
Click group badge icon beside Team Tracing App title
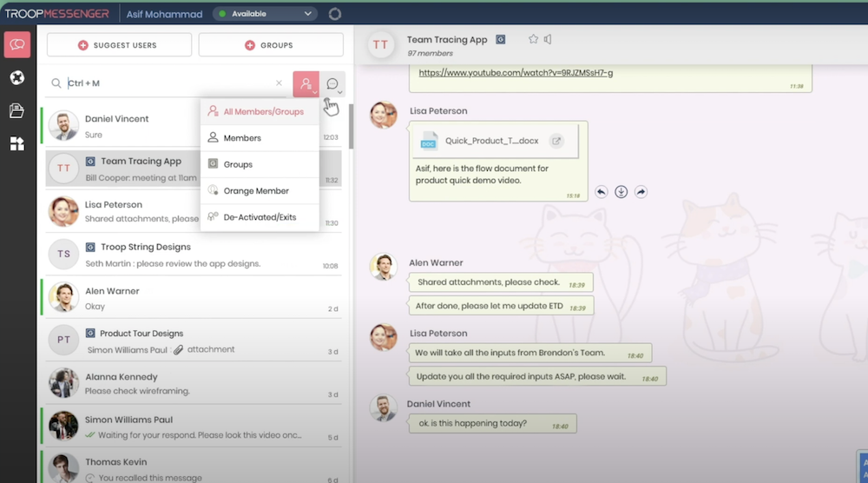(x=501, y=40)
